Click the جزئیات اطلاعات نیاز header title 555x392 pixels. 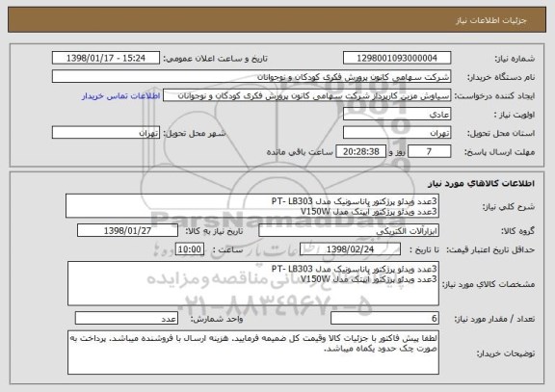(x=491, y=20)
